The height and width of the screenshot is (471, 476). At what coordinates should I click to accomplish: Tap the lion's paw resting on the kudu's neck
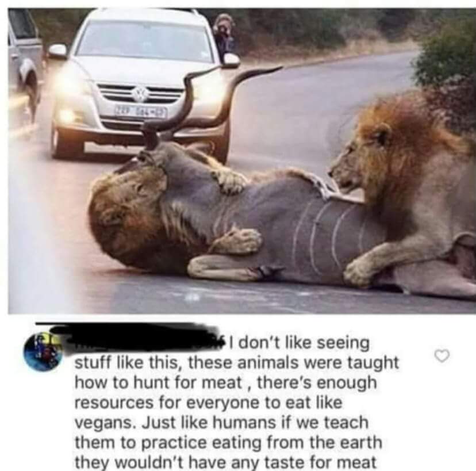[231, 181]
